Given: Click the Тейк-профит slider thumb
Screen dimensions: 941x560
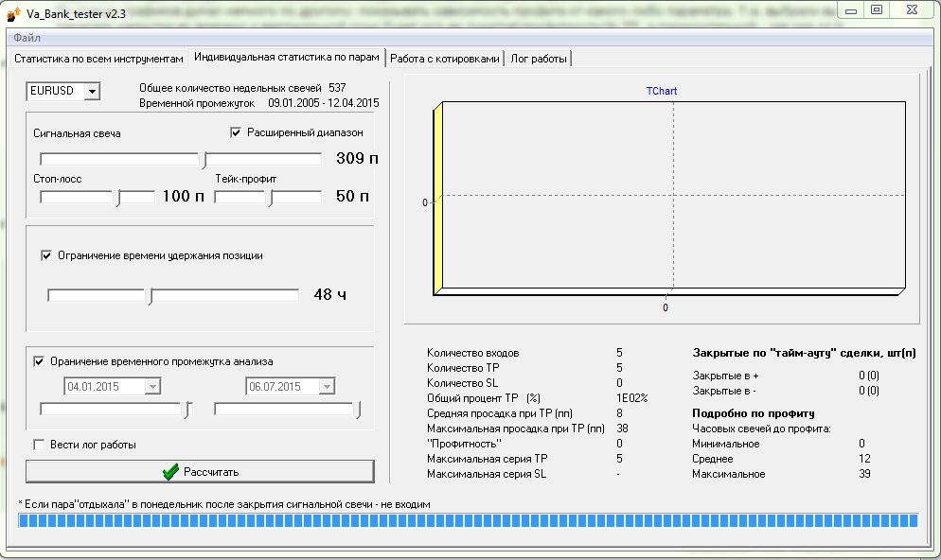Looking at the screenshot, I should (x=271, y=198).
